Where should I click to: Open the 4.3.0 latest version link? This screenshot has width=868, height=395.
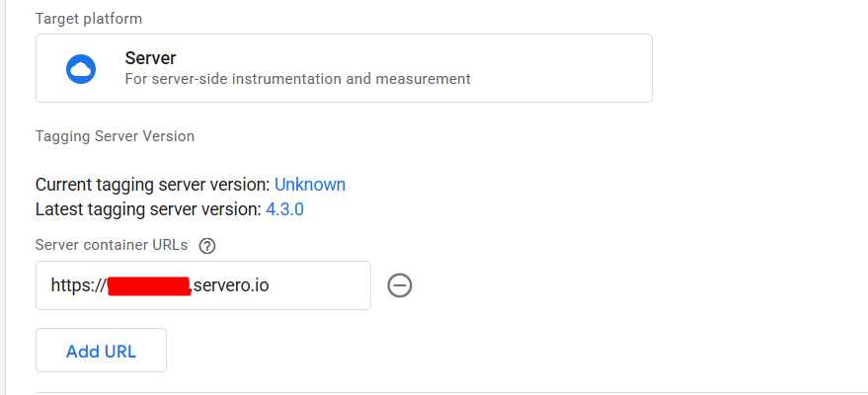(x=284, y=209)
